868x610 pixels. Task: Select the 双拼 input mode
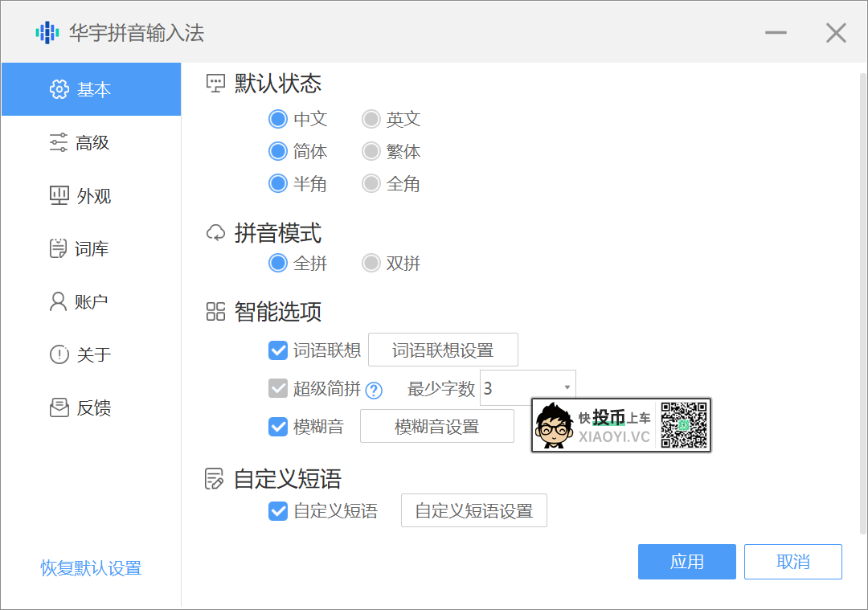pos(371,263)
